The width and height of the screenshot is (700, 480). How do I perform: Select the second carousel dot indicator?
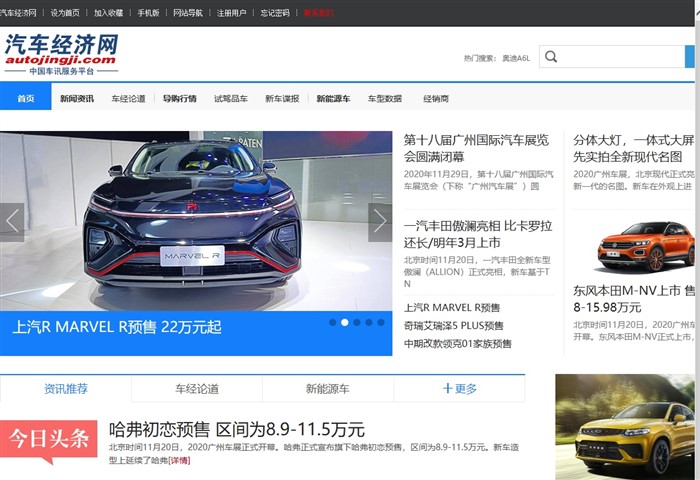(345, 322)
